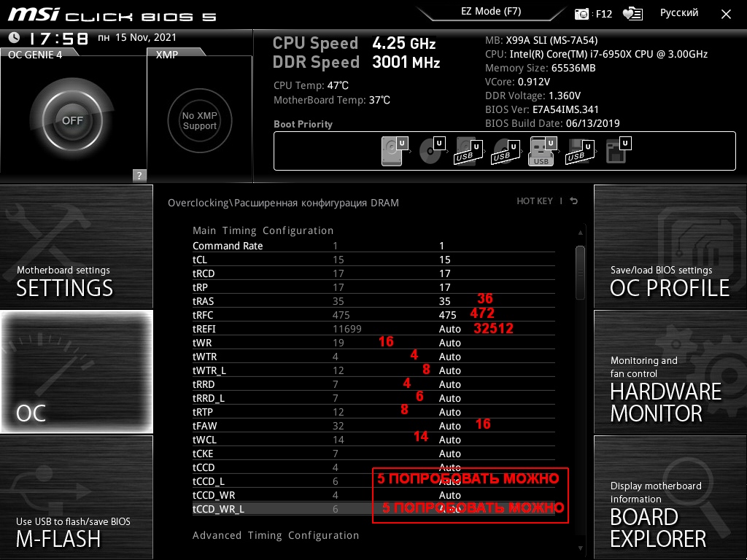
Task: Toggle the OC GENIE 4 OFF knob
Action: click(x=72, y=120)
